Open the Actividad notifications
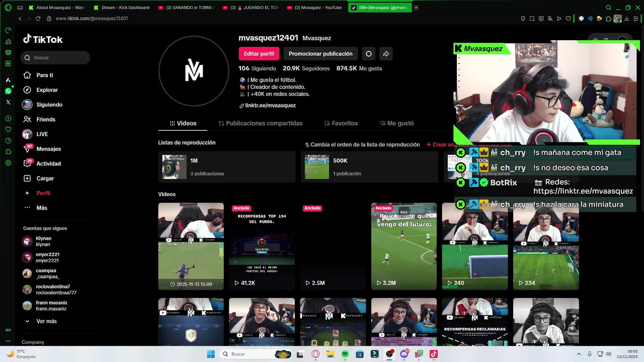The height and width of the screenshot is (362, 644). pos(42,163)
